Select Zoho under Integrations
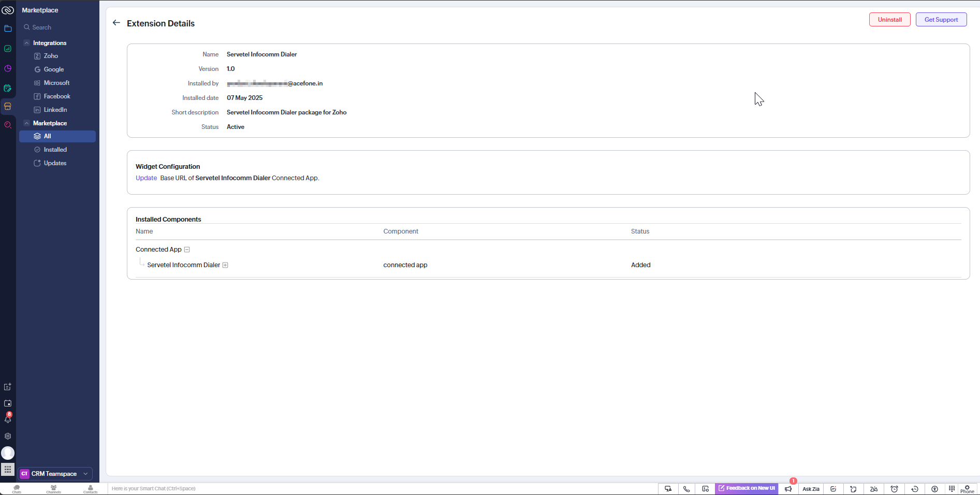Image resolution: width=980 pixels, height=495 pixels. click(51, 56)
